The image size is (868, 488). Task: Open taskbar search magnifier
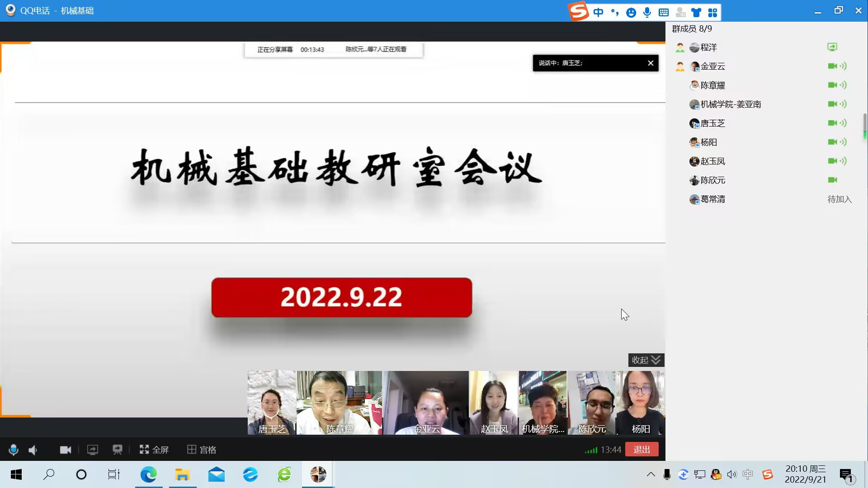tap(49, 474)
